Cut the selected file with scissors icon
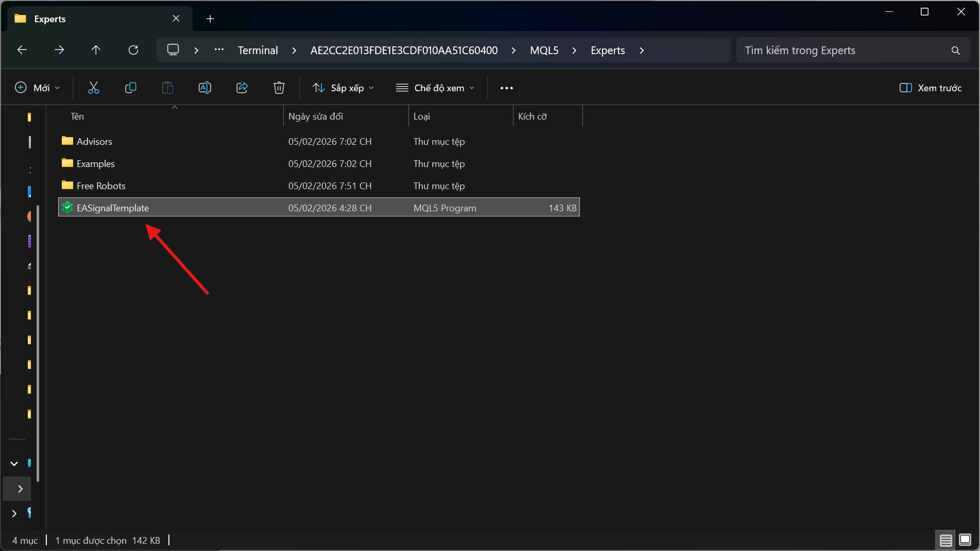 pyautogui.click(x=94, y=88)
